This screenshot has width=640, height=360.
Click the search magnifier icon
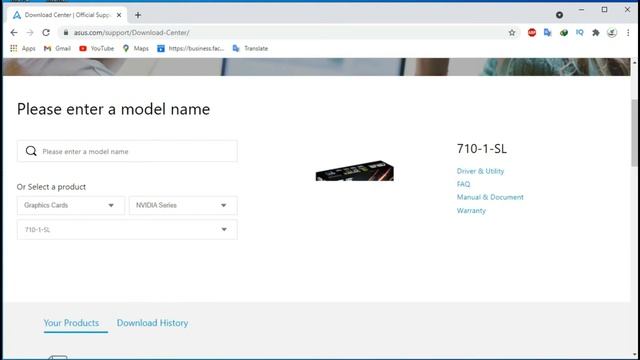(x=31, y=151)
